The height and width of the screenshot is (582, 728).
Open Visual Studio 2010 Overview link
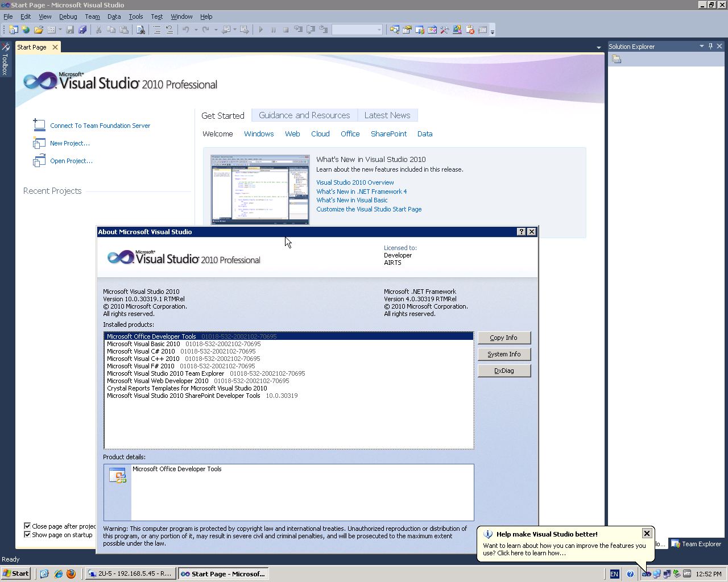point(355,182)
